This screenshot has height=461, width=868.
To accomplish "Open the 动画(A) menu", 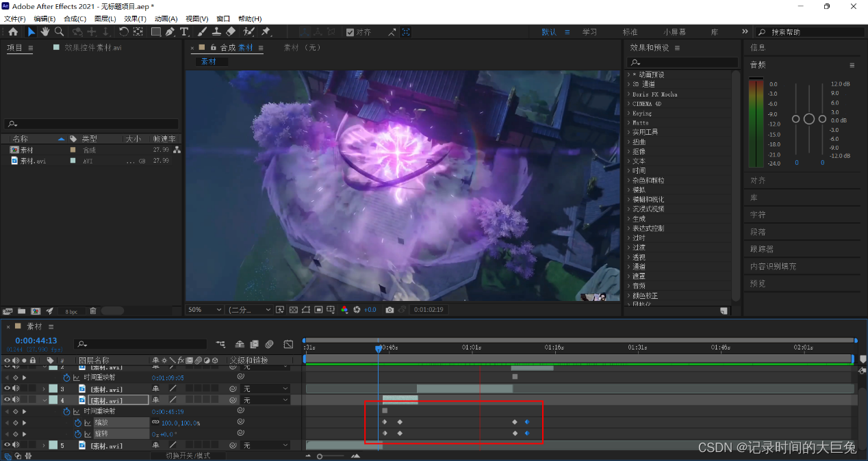I will 166,18.
